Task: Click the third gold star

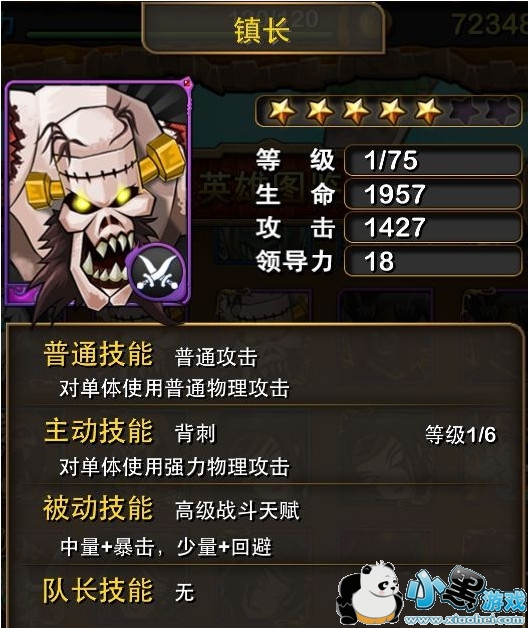Action: click(x=355, y=111)
